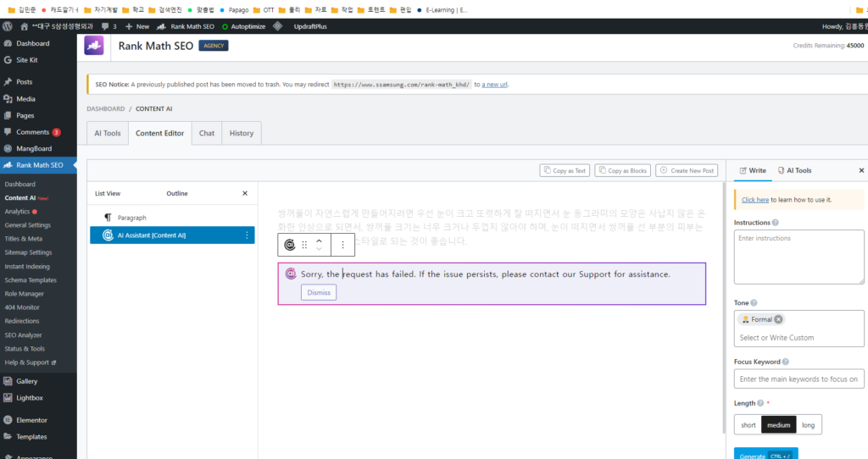Viewport: 868px width, 459px height.
Task: Follow the 'a new url' link
Action: click(x=494, y=85)
